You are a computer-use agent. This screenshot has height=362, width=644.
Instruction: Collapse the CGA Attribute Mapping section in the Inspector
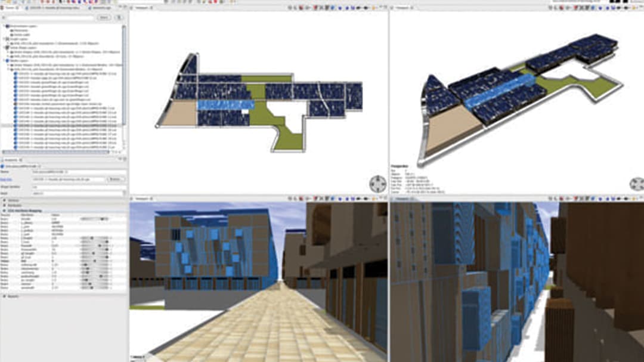tap(5, 210)
